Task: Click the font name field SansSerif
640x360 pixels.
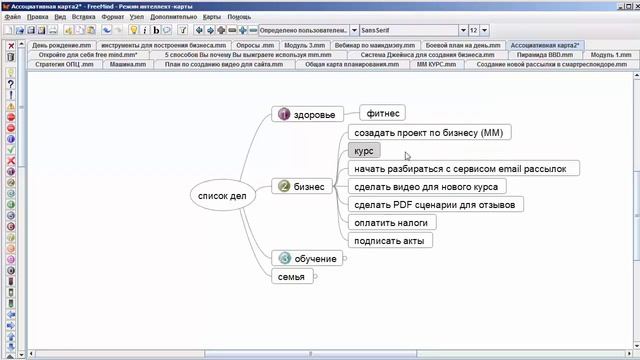Action: coord(409,30)
